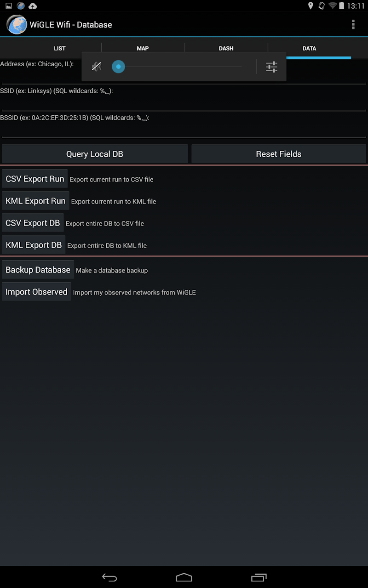The width and height of the screenshot is (368, 588).
Task: Open volume mixer settings icon
Action: 271,67
